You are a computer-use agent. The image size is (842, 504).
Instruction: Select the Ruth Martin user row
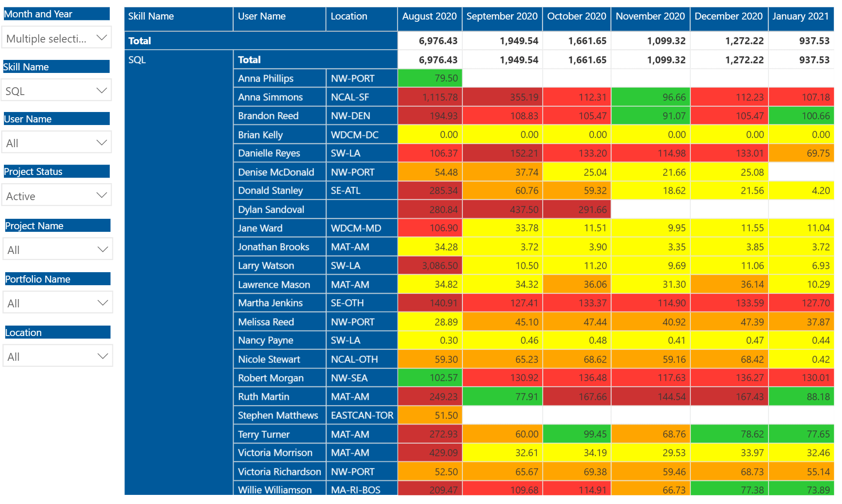point(263,397)
